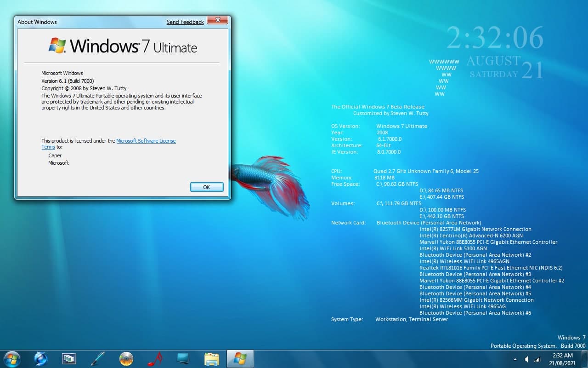This screenshot has height=368, width=588.
Task: Launch the red music note taskbar icon
Action: (x=155, y=359)
